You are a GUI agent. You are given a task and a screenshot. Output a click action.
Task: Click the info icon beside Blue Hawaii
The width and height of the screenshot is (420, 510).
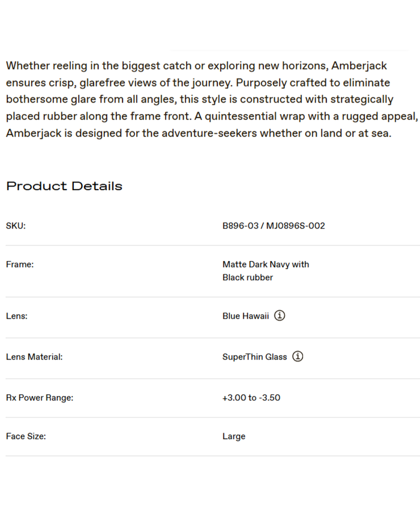[x=280, y=316]
